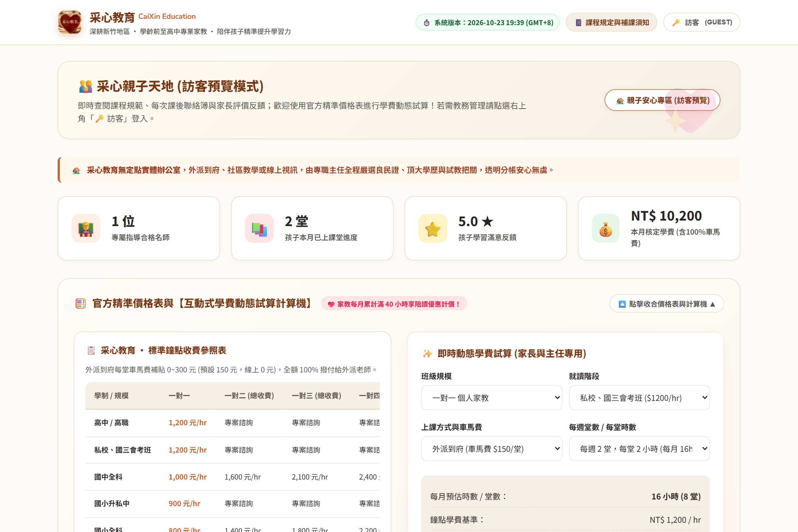Viewport: 798px width, 532px height.
Task: Open the 就讀階段 dropdown
Action: 639,398
